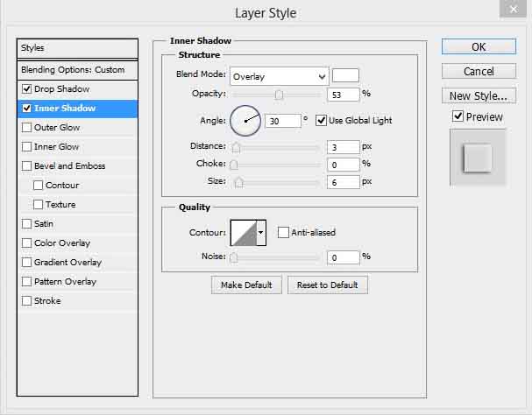532x415 pixels.
Task: Click the Opacity value field
Action: [x=343, y=95]
